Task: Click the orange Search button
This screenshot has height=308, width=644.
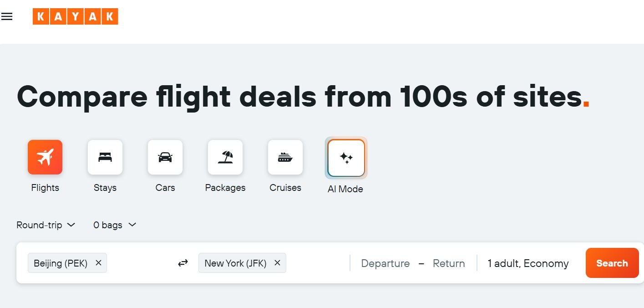Action: click(x=612, y=263)
